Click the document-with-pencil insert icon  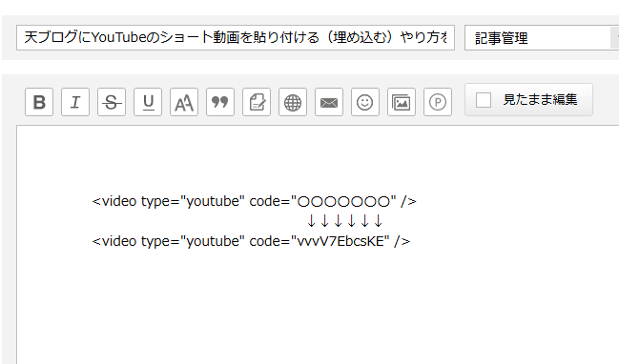point(257,102)
